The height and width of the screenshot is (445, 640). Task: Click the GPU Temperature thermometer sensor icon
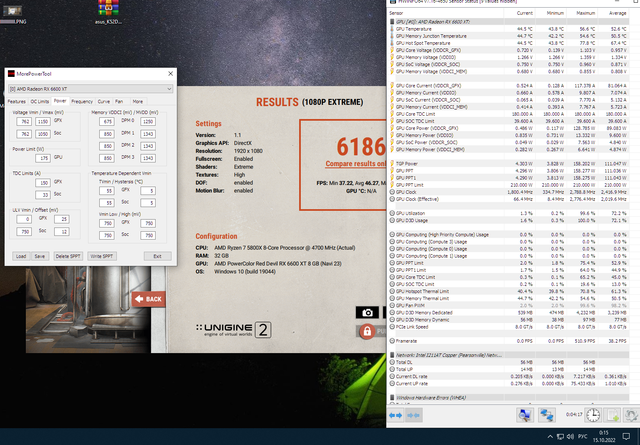tap(392, 29)
